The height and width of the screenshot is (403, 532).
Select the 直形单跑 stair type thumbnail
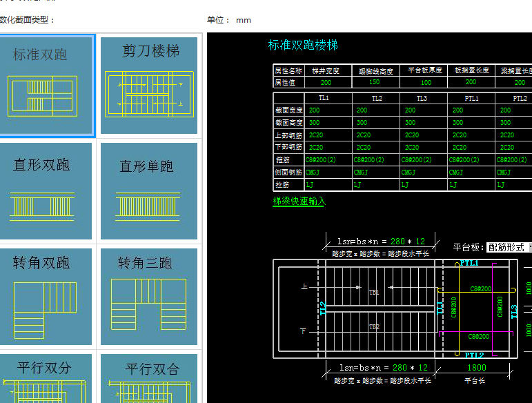click(x=149, y=191)
